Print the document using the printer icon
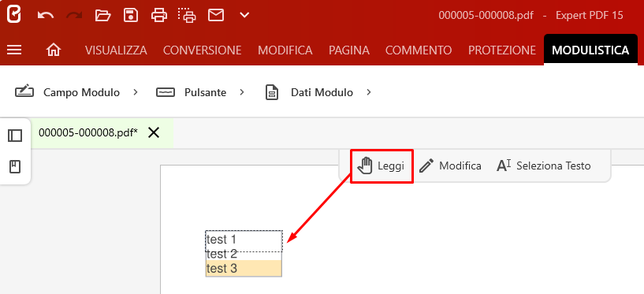The image size is (644, 294). pyautogui.click(x=159, y=15)
